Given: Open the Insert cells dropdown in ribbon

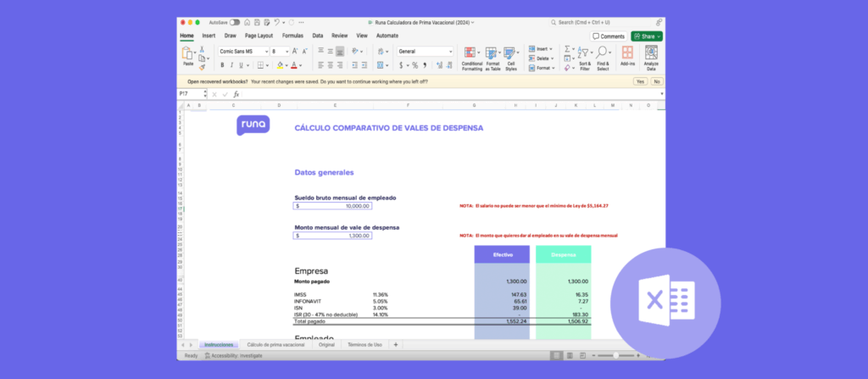Looking at the screenshot, I should 540,49.
